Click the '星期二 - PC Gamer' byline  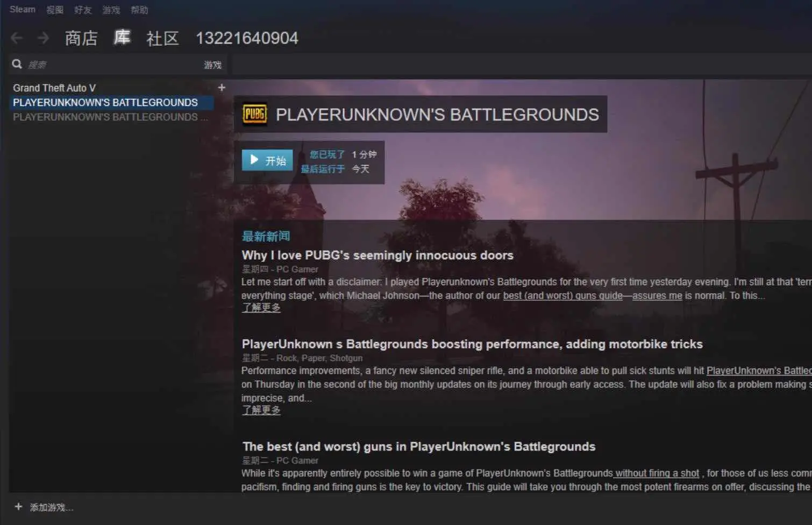pos(280,460)
